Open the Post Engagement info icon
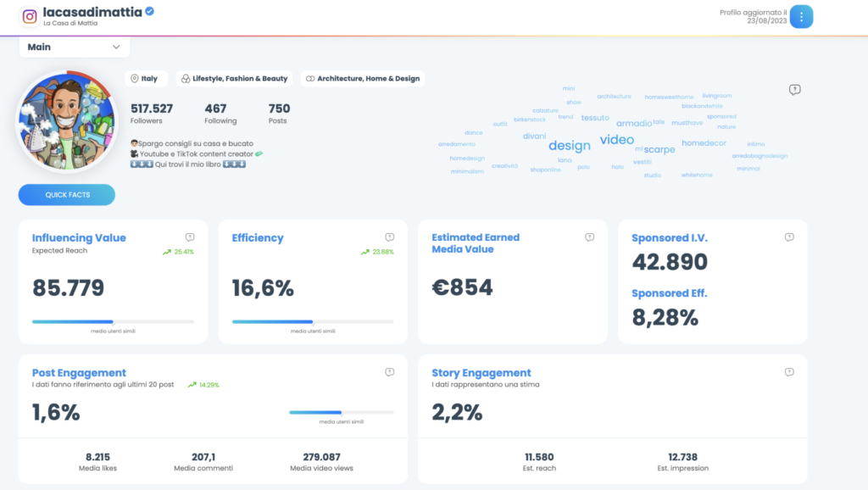The height and width of the screenshot is (490, 868). (390, 373)
